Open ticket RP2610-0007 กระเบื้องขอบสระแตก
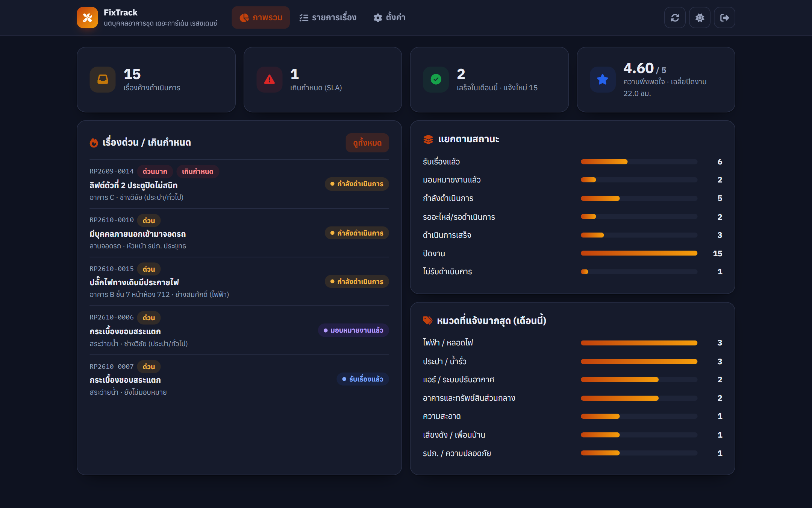The width and height of the screenshot is (812, 508). 239,379
